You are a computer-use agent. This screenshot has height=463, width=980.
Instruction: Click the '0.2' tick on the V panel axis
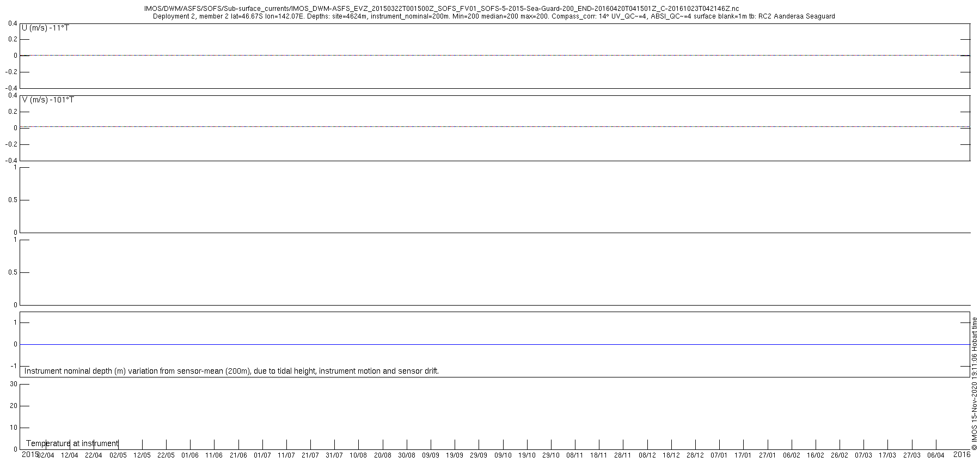pyautogui.click(x=13, y=112)
